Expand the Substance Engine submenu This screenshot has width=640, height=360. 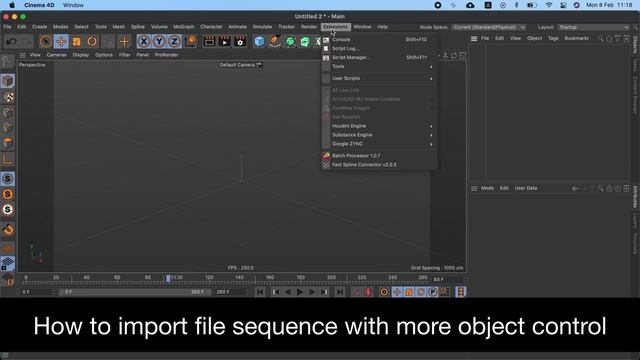click(x=379, y=135)
